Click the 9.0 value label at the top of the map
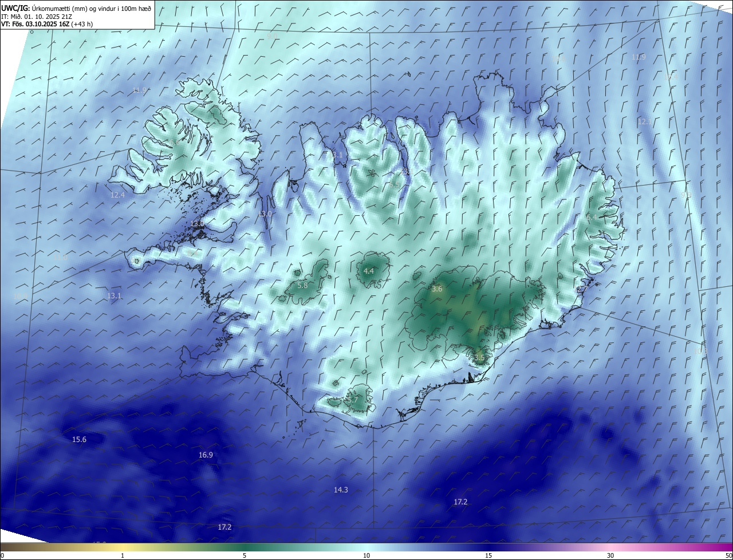 click(272, 36)
